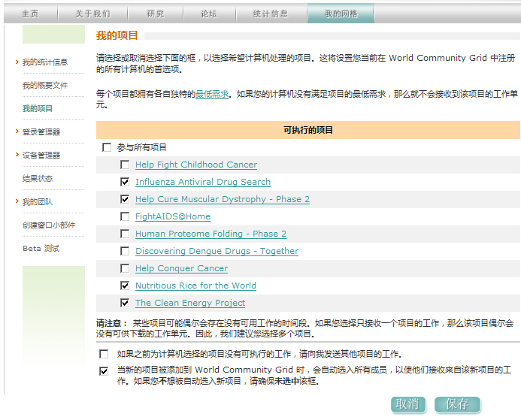Check the Help Fight Childhood Cancer box

(125, 165)
